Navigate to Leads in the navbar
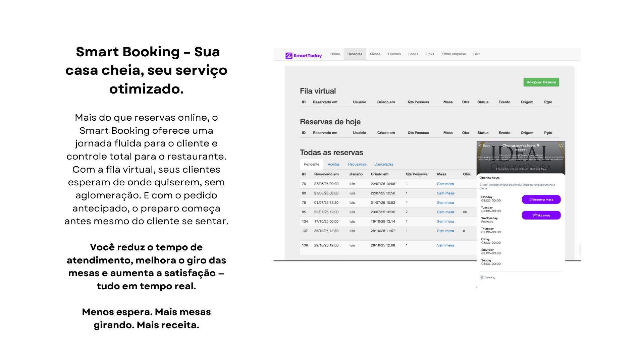The image size is (644, 362). pos(413,54)
